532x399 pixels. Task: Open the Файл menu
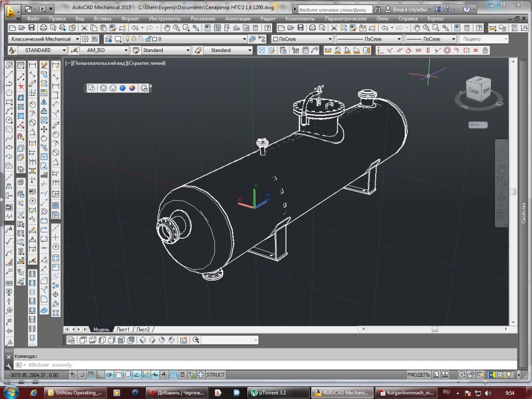[33, 19]
